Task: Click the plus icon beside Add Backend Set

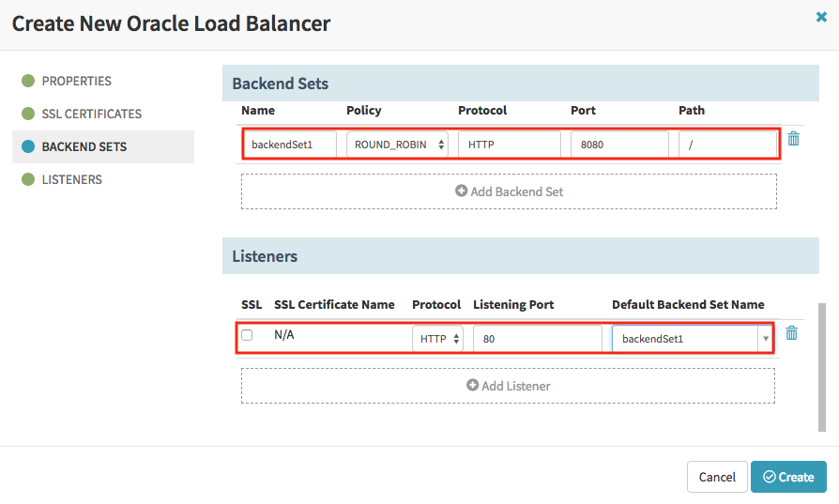Action: (461, 191)
